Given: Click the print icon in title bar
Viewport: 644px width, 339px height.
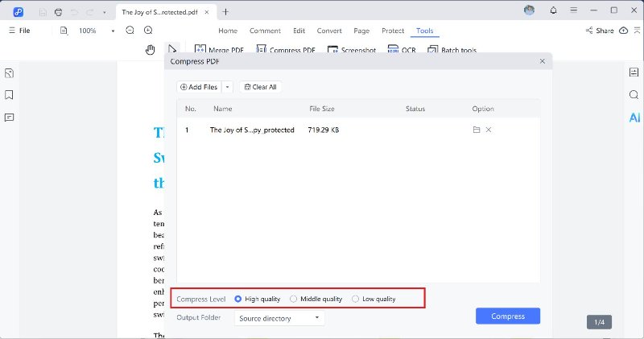Looking at the screenshot, I should tap(58, 12).
